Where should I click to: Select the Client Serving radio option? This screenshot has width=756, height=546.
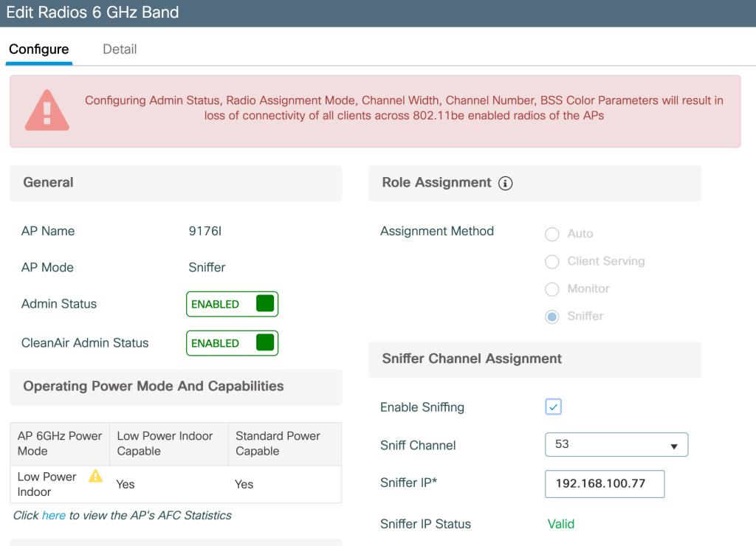pos(551,262)
